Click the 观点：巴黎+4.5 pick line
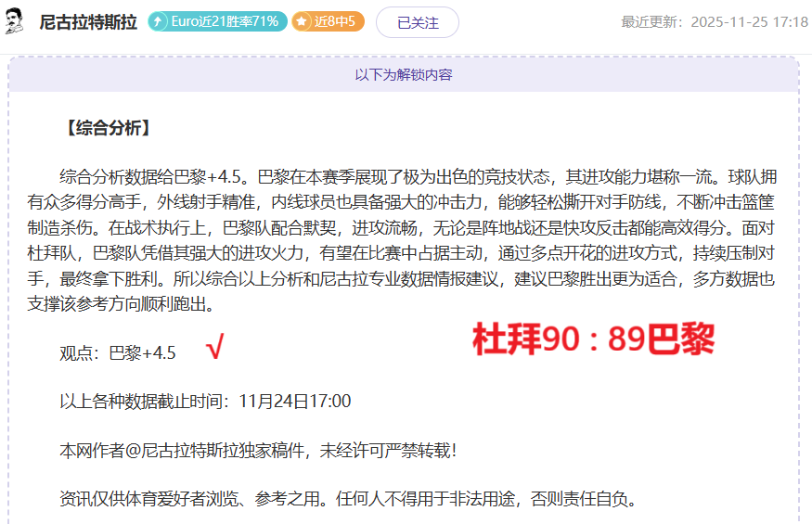812x524 pixels. (118, 352)
